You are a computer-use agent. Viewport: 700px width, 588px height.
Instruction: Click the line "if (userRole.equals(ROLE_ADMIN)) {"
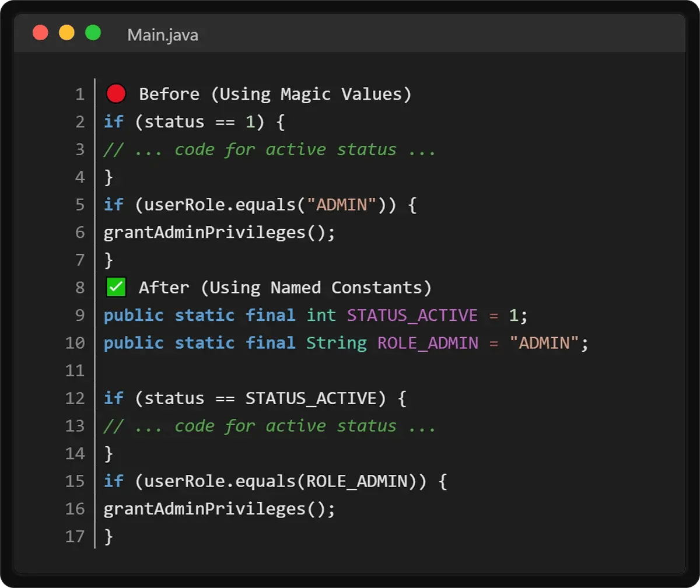pyautogui.click(x=275, y=481)
